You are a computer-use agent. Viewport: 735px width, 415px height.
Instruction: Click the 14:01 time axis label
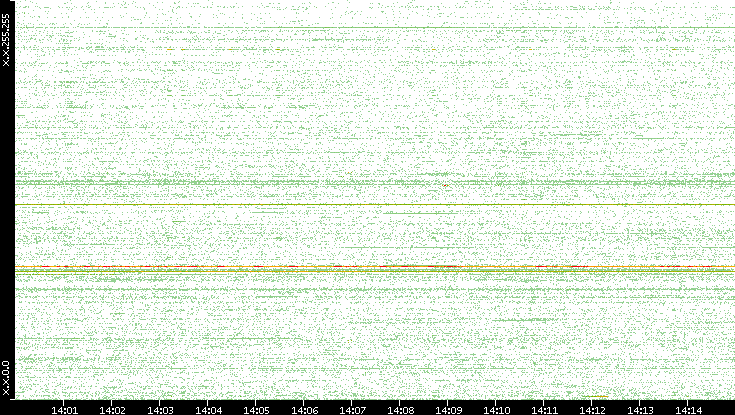point(64,411)
